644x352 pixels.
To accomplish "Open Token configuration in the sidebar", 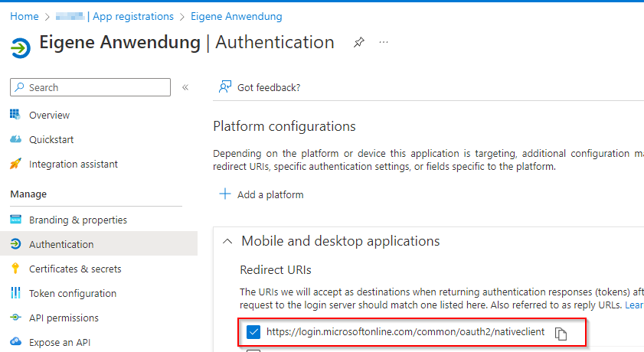I will point(72,293).
